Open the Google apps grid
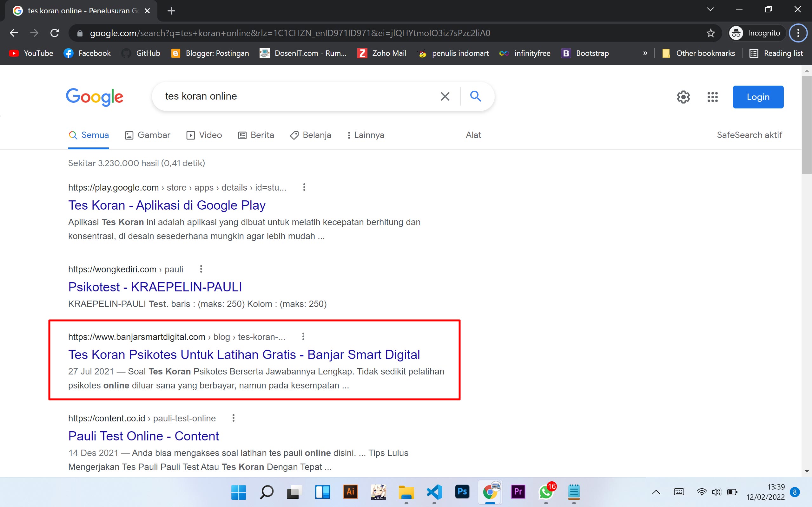812x507 pixels. tap(712, 97)
